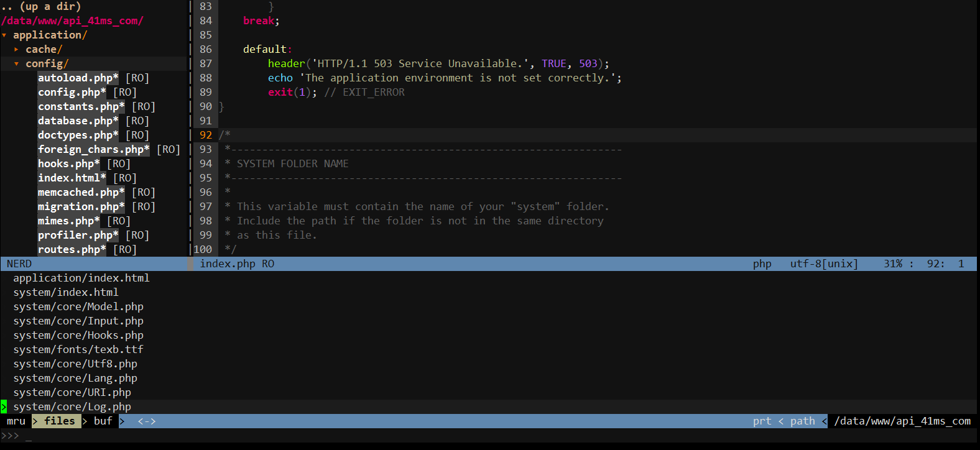Click the default: label on line 86

coord(268,50)
